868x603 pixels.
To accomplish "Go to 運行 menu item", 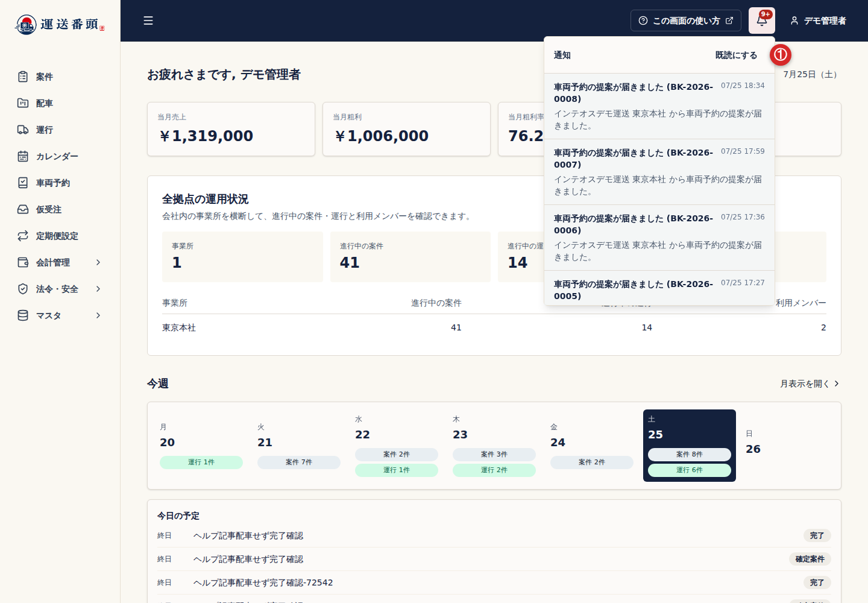I will [x=60, y=130].
